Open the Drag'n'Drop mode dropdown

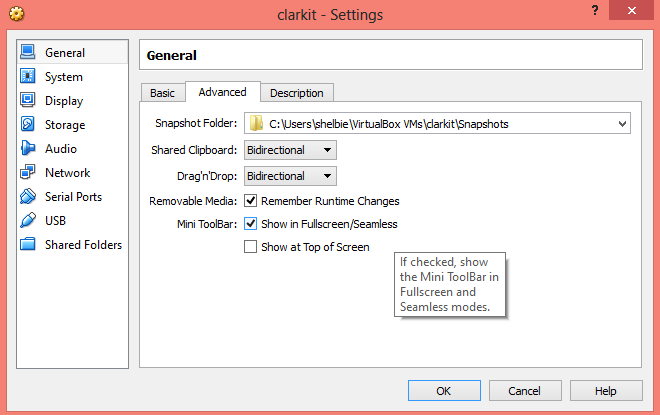coord(290,176)
